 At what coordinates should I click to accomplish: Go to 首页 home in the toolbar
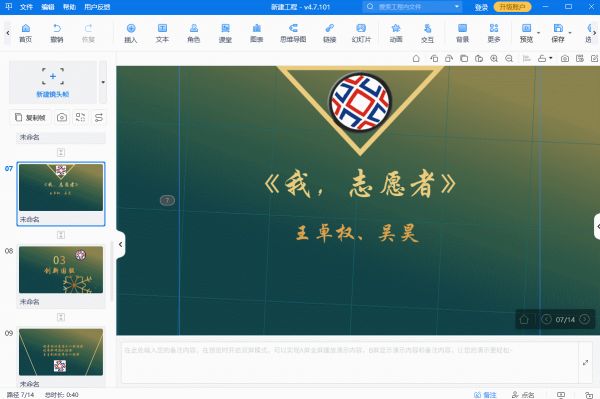pyautogui.click(x=26, y=33)
